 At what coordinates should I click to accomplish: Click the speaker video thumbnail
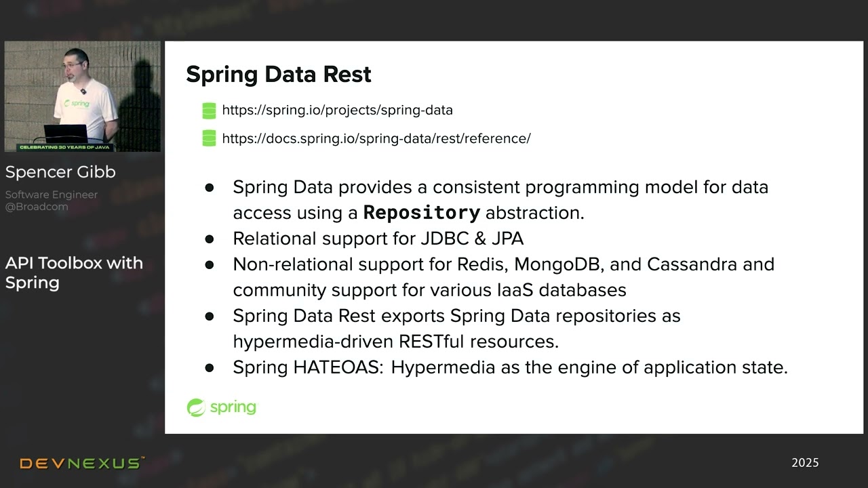(x=83, y=96)
